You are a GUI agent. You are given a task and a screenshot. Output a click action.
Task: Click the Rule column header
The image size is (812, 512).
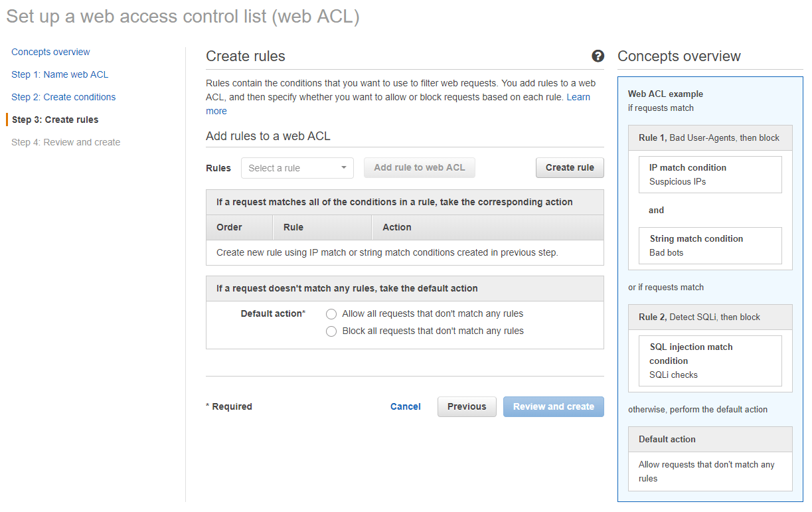coord(293,227)
